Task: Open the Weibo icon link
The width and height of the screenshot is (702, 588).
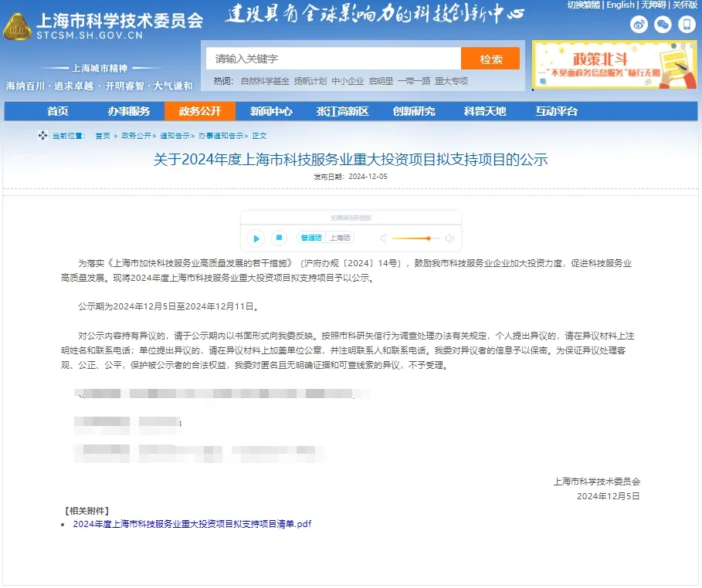Action: pyautogui.click(x=639, y=24)
